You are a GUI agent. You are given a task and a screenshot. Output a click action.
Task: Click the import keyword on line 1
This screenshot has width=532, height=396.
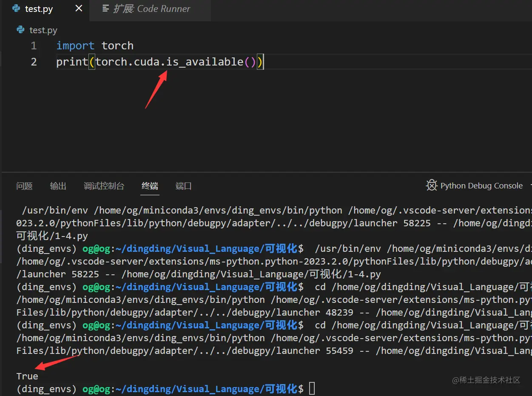coord(75,46)
